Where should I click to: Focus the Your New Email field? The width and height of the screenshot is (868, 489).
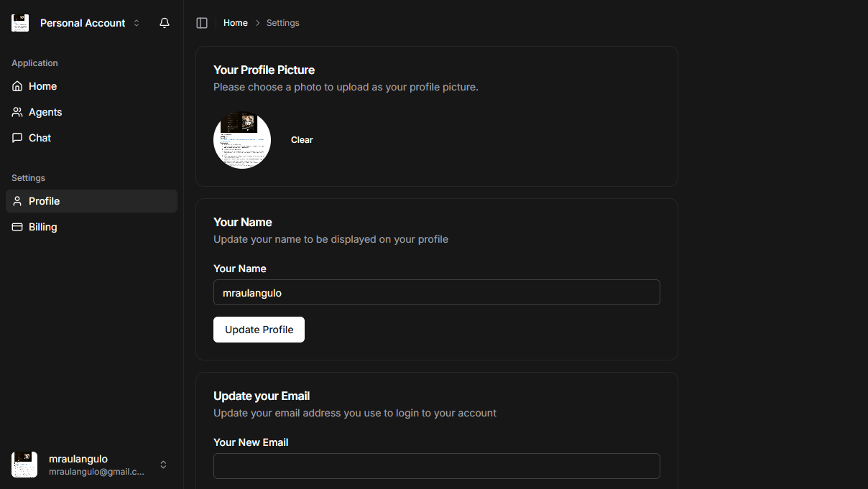pos(437,466)
